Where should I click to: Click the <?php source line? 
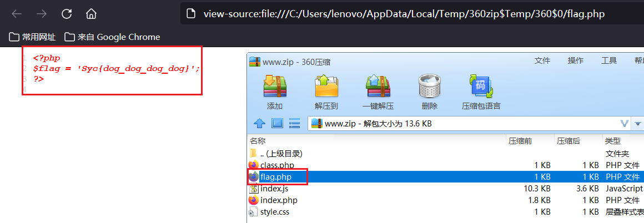click(47, 58)
